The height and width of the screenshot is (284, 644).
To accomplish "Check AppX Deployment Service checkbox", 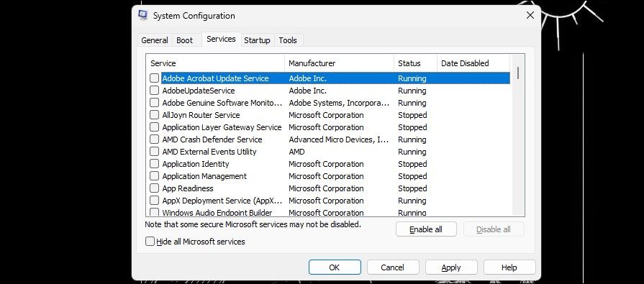I will coord(155,201).
